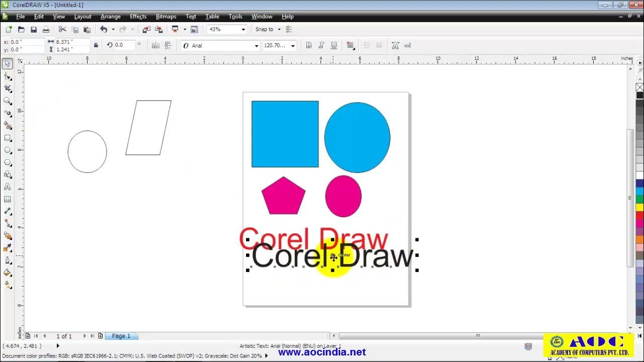Select the Dimension tool

(8, 211)
